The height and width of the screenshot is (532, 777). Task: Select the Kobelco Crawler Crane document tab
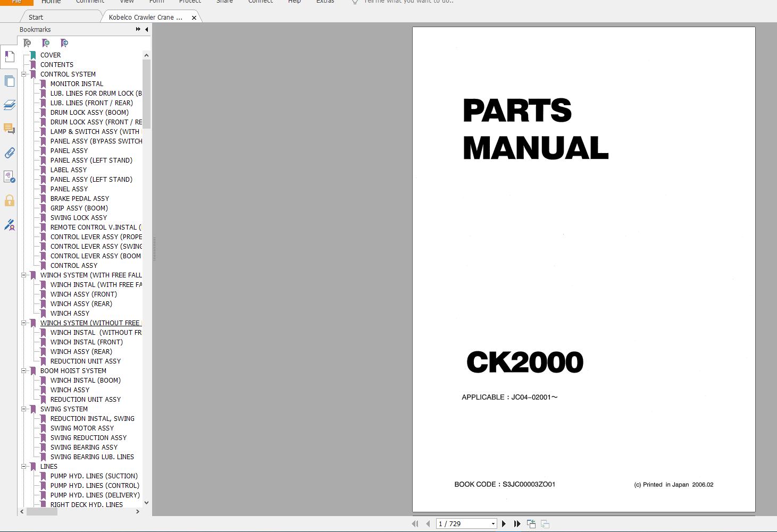pos(145,18)
